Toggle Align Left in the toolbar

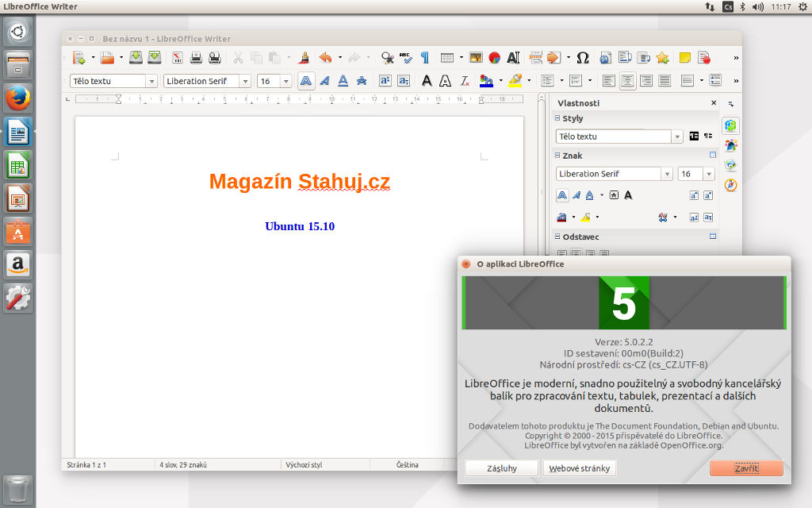point(608,81)
